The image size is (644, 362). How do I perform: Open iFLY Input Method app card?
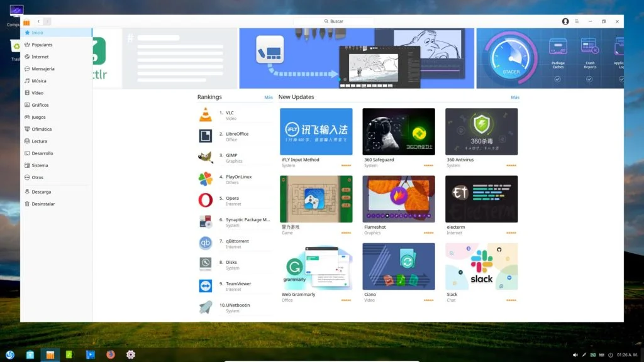click(x=316, y=138)
